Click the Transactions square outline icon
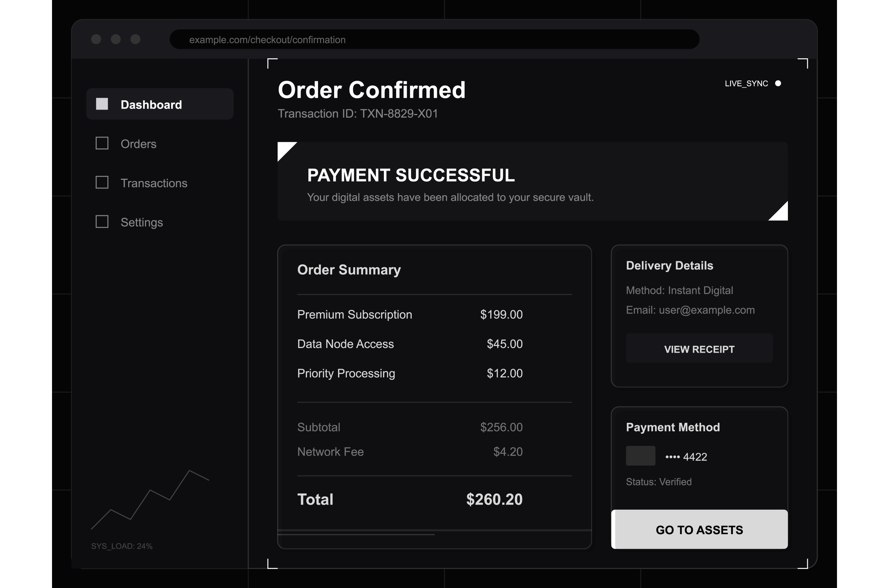The height and width of the screenshot is (588, 889). tap(102, 183)
